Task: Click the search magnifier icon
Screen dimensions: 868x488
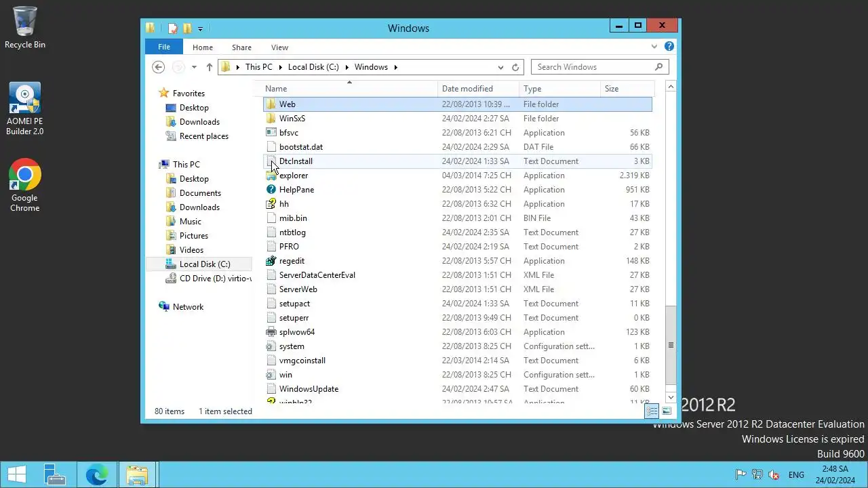Action: click(x=658, y=67)
